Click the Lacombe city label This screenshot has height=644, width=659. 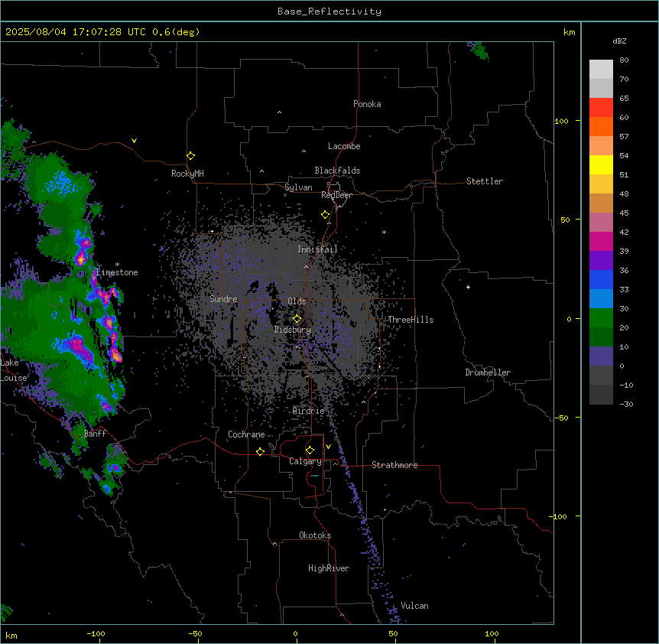[x=344, y=146]
